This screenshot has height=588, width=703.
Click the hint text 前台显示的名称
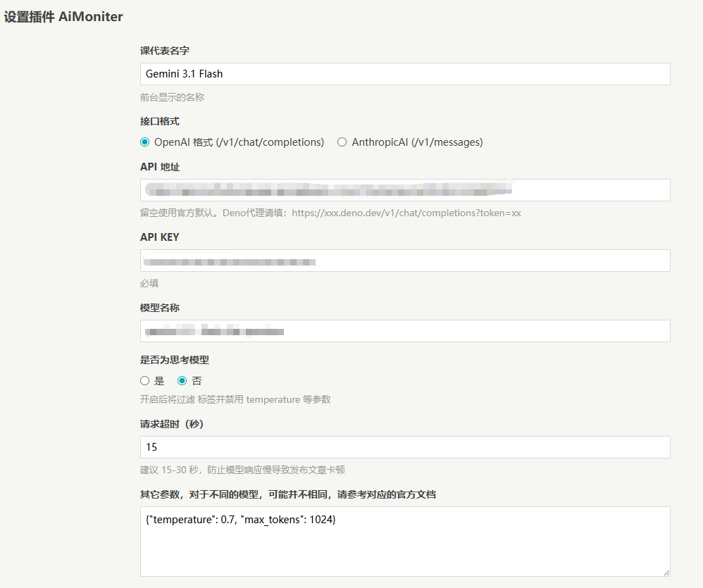point(172,97)
